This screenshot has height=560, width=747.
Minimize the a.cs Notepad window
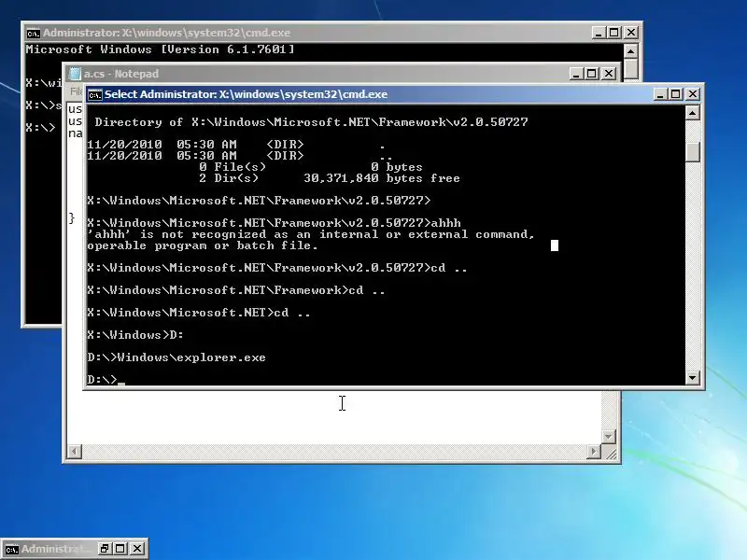pos(576,74)
